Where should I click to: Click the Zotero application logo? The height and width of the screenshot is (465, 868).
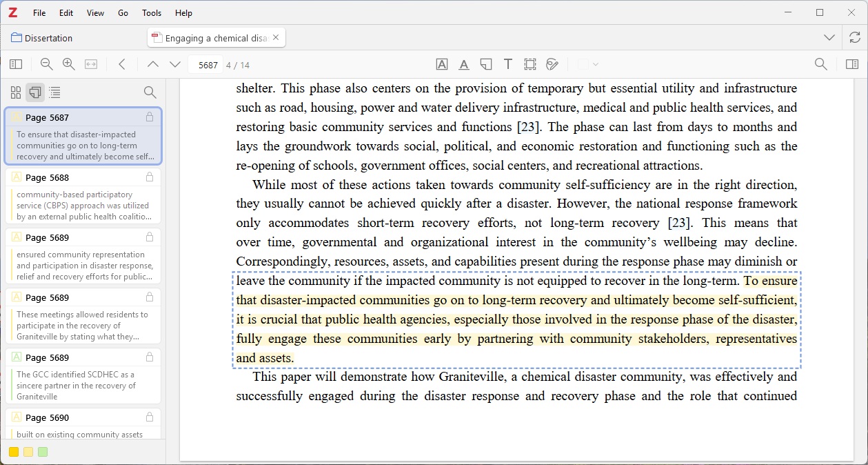12,12
